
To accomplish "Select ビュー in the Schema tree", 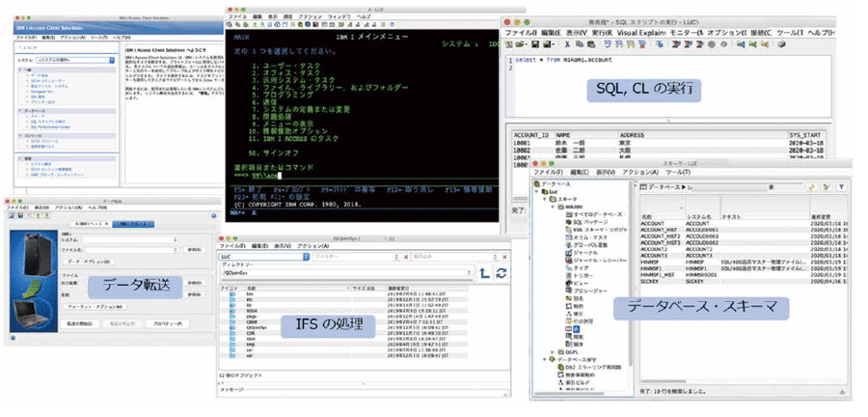I will (576, 283).
